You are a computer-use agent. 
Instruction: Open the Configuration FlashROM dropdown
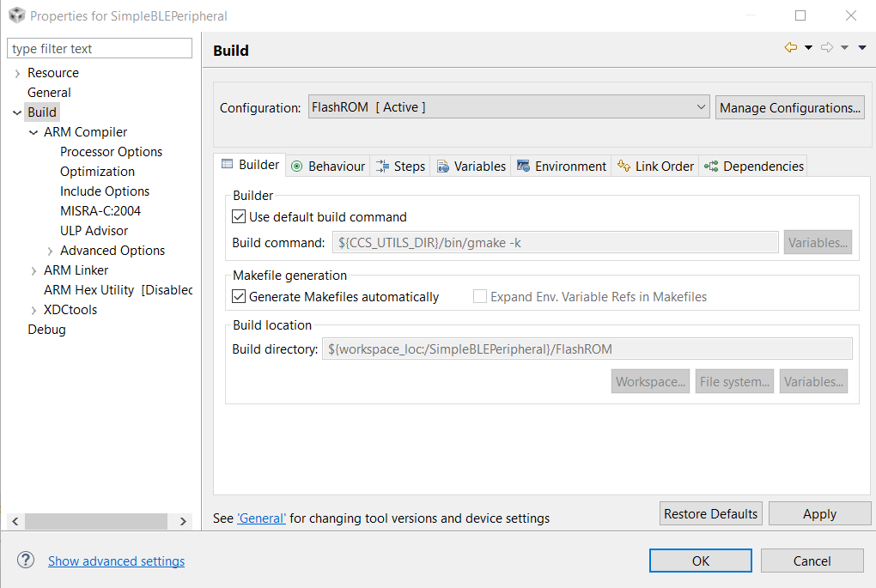click(x=509, y=106)
